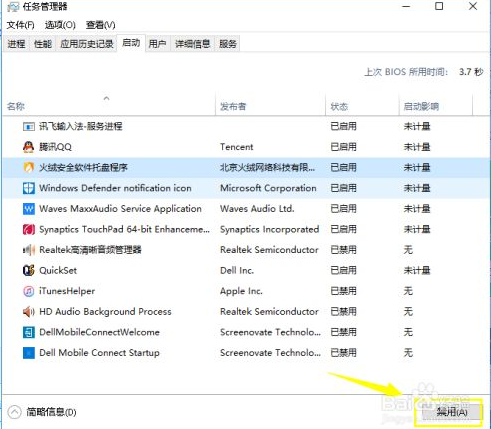Click the Windows Defender shield icon

(x=29, y=188)
